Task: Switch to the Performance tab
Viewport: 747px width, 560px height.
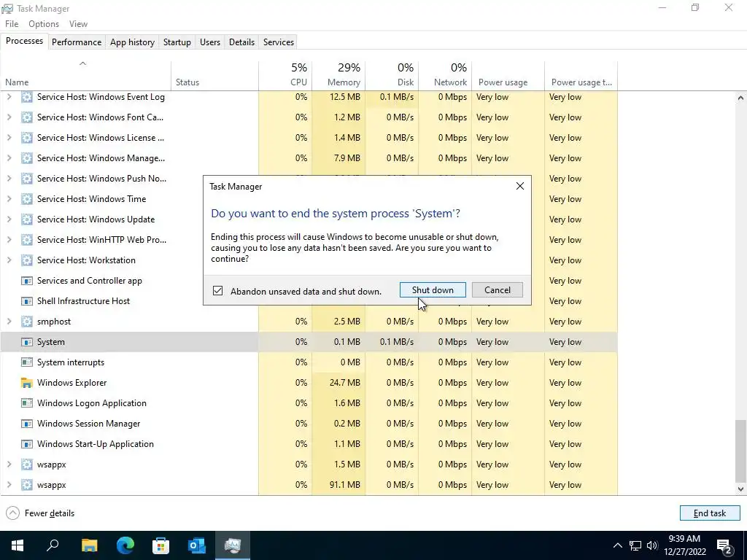Action: tap(77, 42)
